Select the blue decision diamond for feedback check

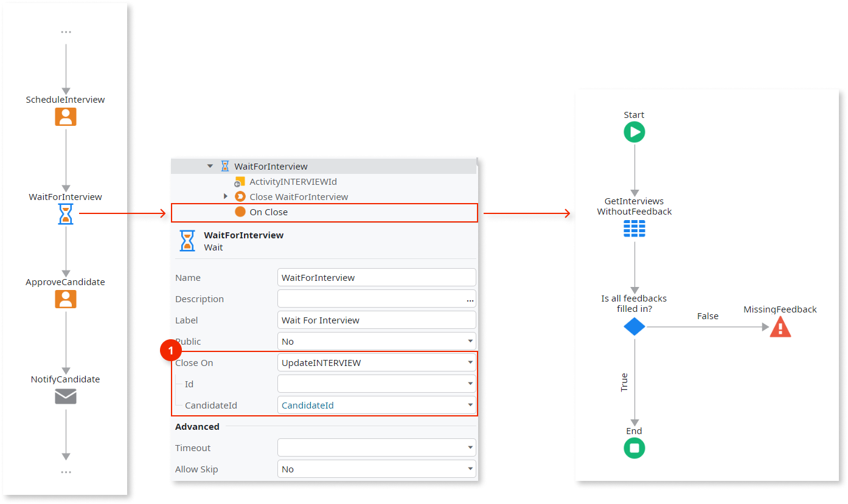pos(634,326)
